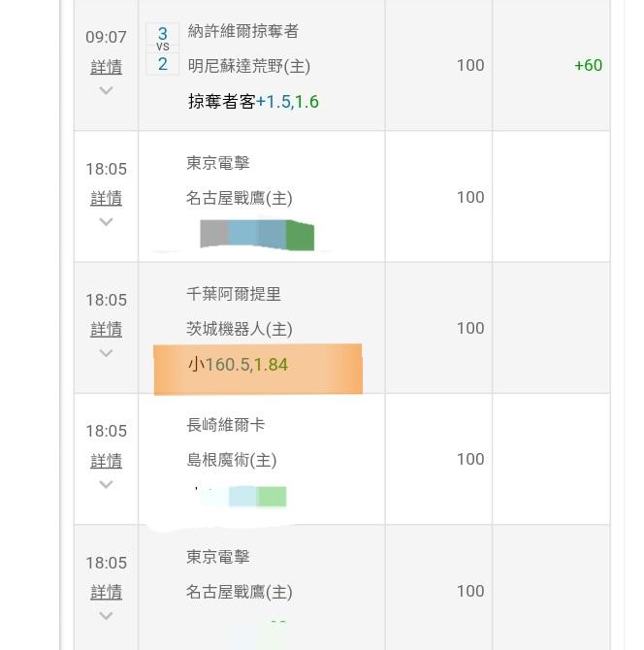The height and width of the screenshot is (650, 644).
Task: Click the 3 vs 2 score box
Action: point(162,49)
